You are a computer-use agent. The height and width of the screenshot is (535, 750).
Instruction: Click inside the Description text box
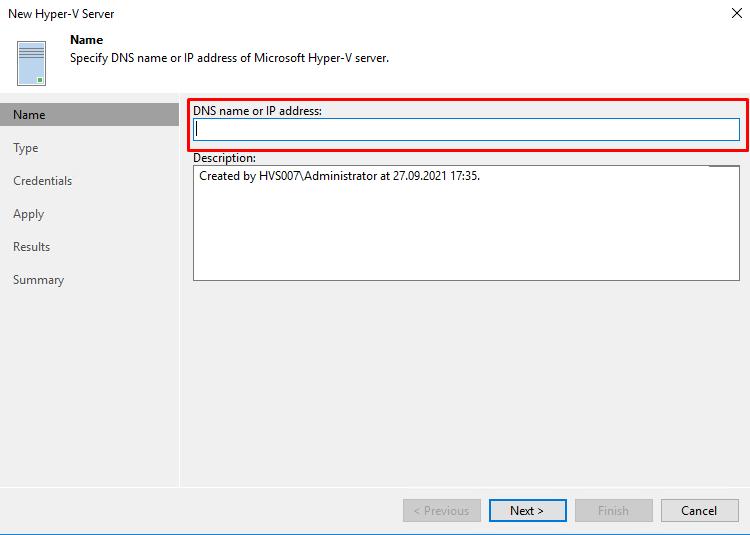pos(466,223)
